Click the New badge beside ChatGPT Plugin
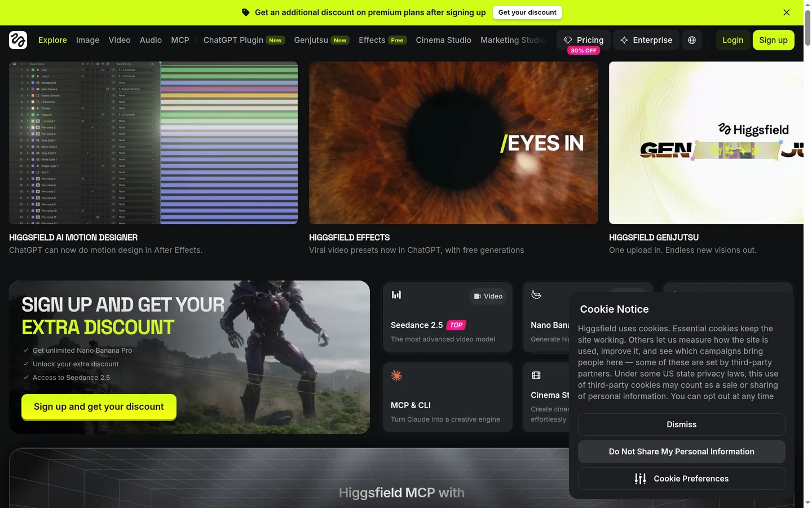Viewport: 812px width, 508px height. pos(275,41)
